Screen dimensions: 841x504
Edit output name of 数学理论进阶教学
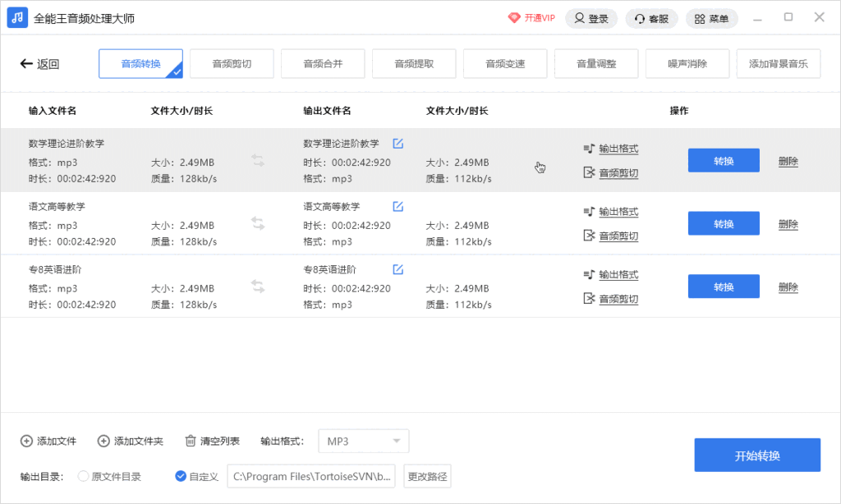click(398, 142)
